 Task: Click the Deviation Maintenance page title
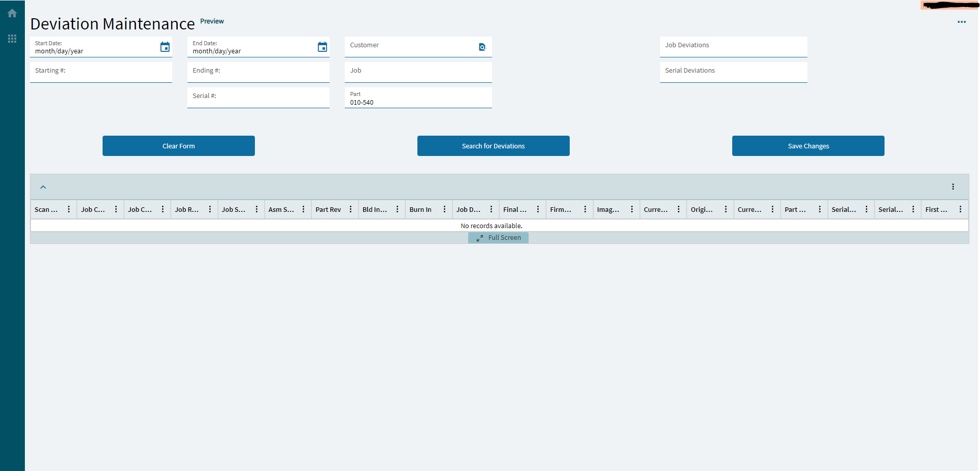(113, 24)
